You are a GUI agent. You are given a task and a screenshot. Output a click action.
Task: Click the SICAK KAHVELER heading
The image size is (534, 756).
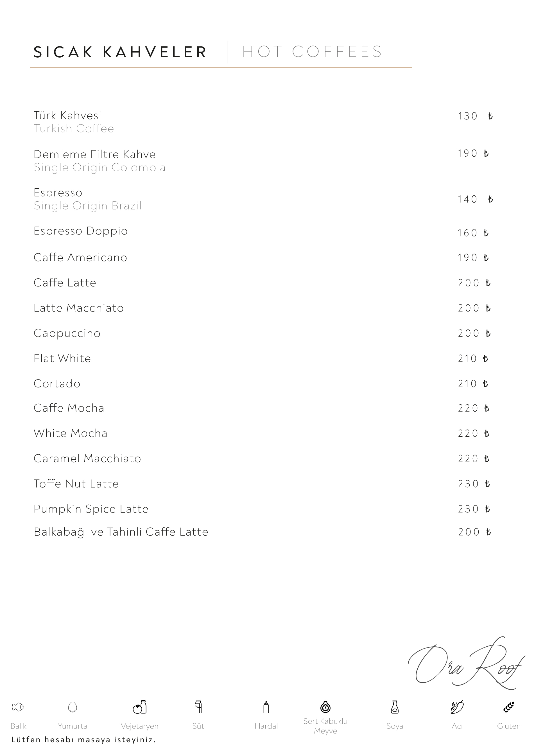120,52
